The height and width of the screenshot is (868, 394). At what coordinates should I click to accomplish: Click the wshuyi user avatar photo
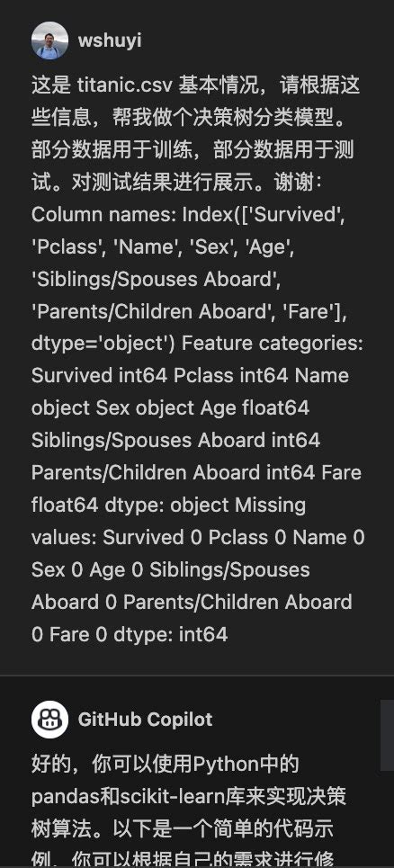(x=49, y=40)
